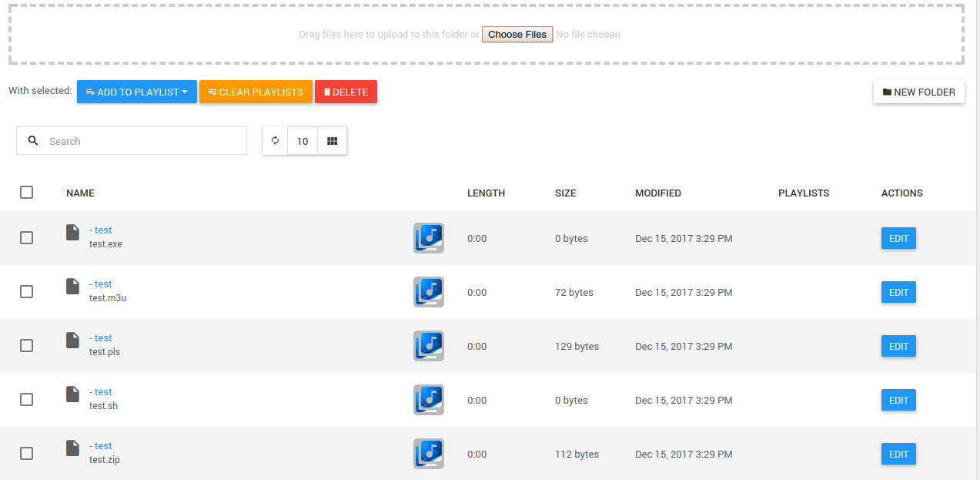Refresh the media file list
This screenshot has width=980, height=480.
pyautogui.click(x=274, y=141)
